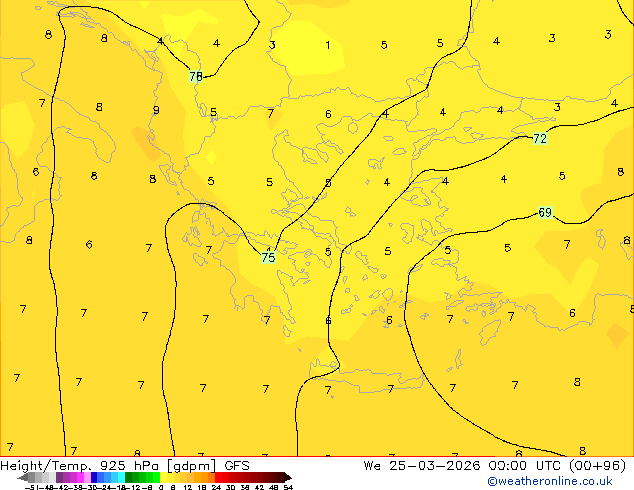Click the temperature value 1 in the top light-yellow patch
This screenshot has width=634, height=490.
point(328,45)
